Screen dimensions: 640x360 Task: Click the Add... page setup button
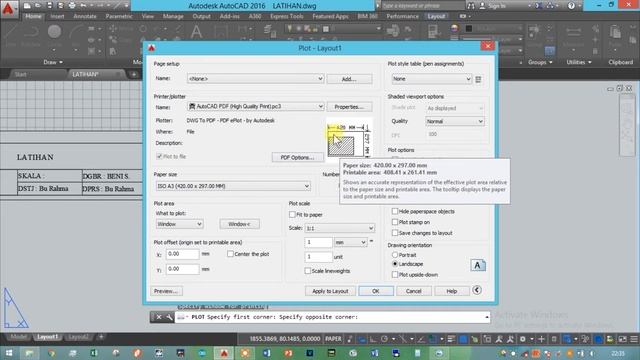[x=349, y=79]
